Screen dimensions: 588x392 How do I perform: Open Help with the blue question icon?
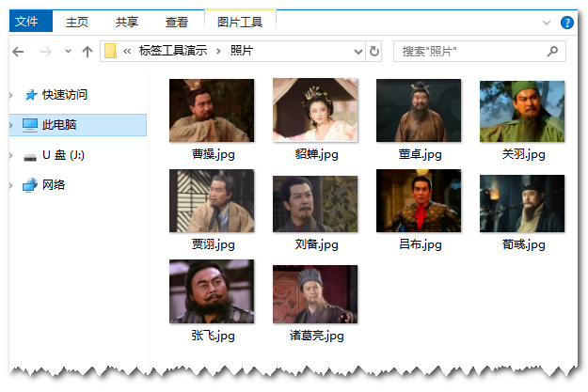coord(567,23)
